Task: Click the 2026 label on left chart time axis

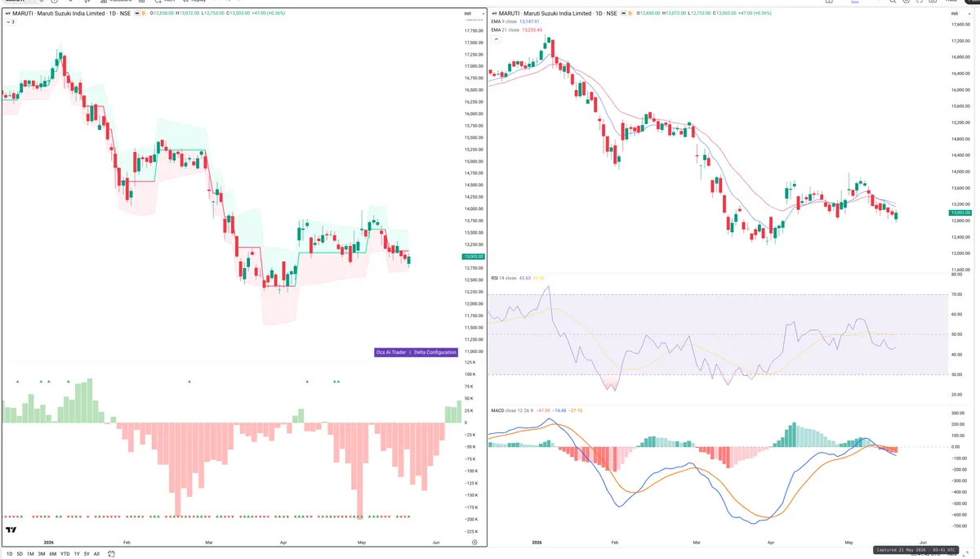Action: point(48,542)
